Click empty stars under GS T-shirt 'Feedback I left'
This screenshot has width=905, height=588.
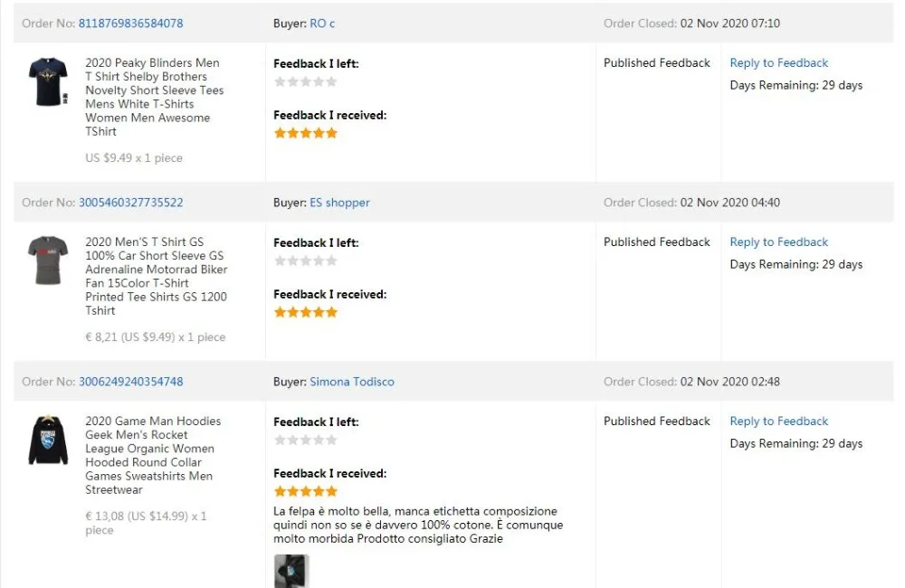click(x=305, y=261)
